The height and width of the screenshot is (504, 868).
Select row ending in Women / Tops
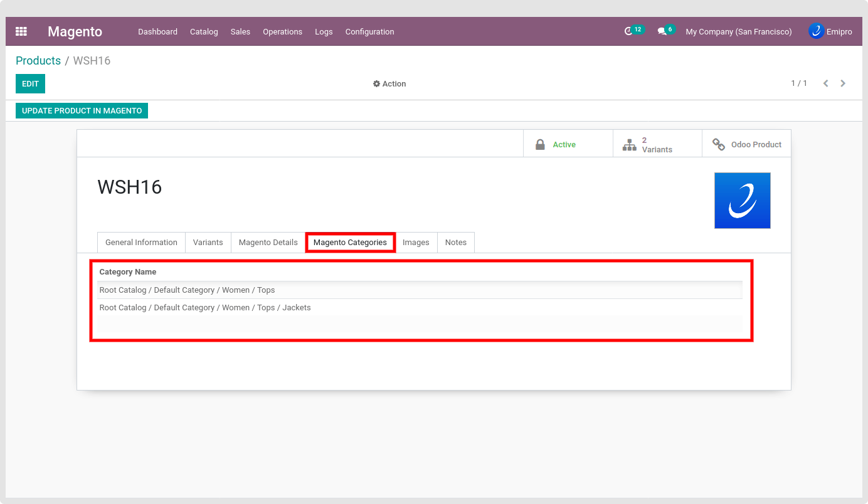pos(420,290)
